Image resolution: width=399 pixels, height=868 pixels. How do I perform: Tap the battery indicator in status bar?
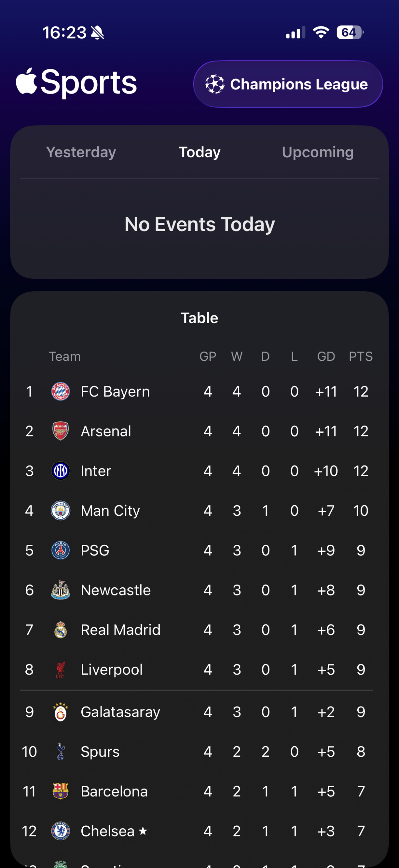[x=350, y=33]
